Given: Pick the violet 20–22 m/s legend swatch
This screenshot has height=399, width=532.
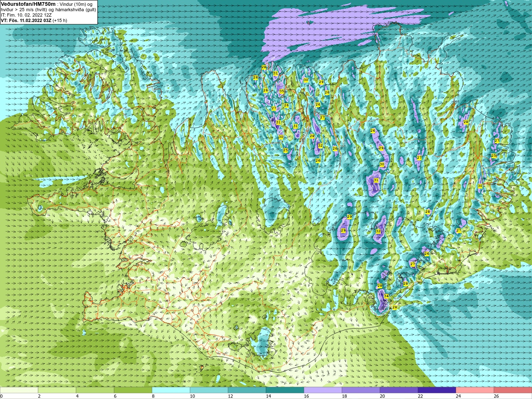Looking at the screenshot, I should pos(399,390).
